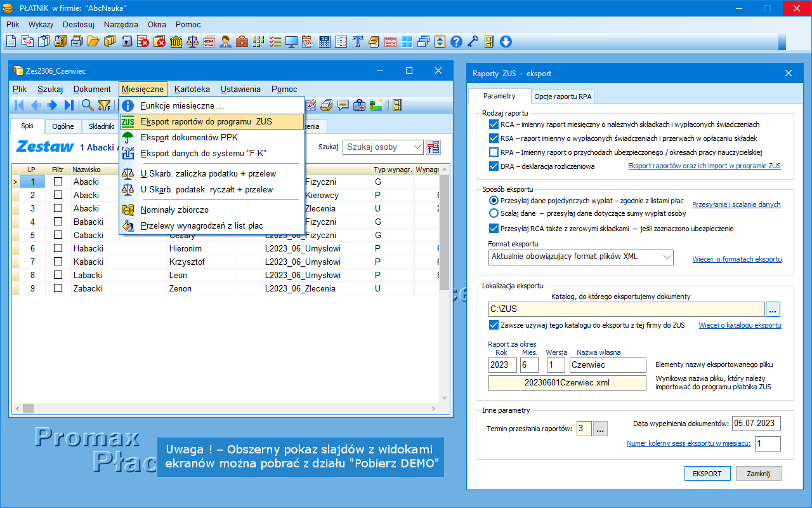812x508 pixels.
Task: Click the balance scales icon in main toolbar
Action: tap(192, 42)
